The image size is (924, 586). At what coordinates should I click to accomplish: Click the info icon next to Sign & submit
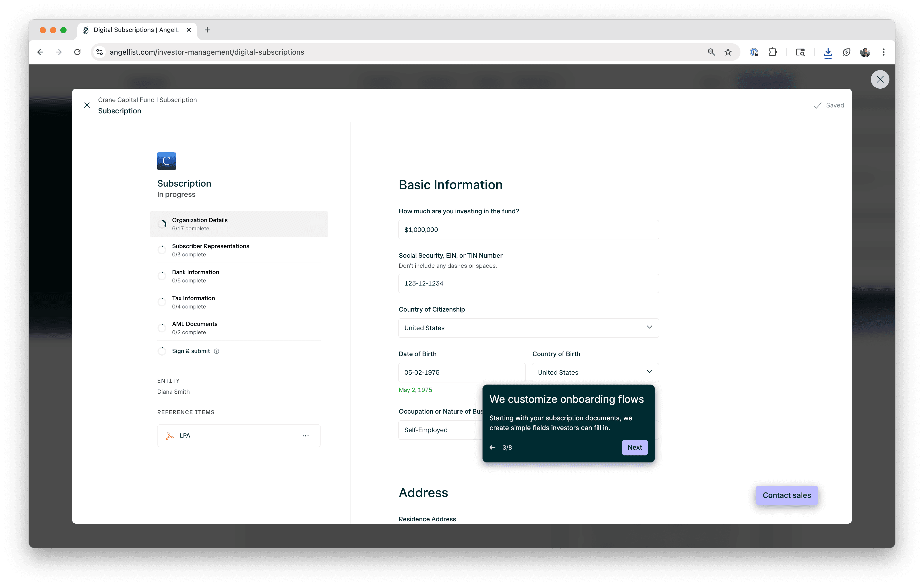(x=217, y=351)
